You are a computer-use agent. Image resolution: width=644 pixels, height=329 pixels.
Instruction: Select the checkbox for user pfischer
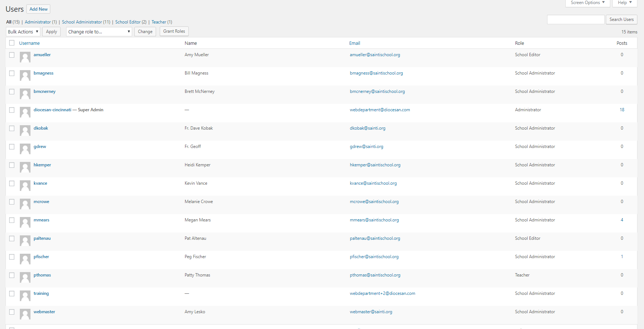point(12,257)
